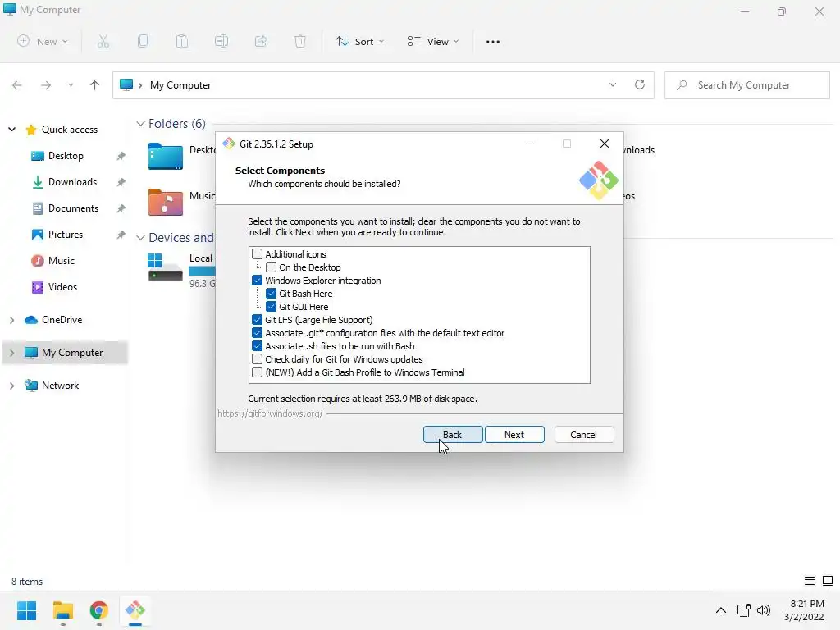
Task: Click the Git logo in setup title bar
Action: [x=229, y=144]
